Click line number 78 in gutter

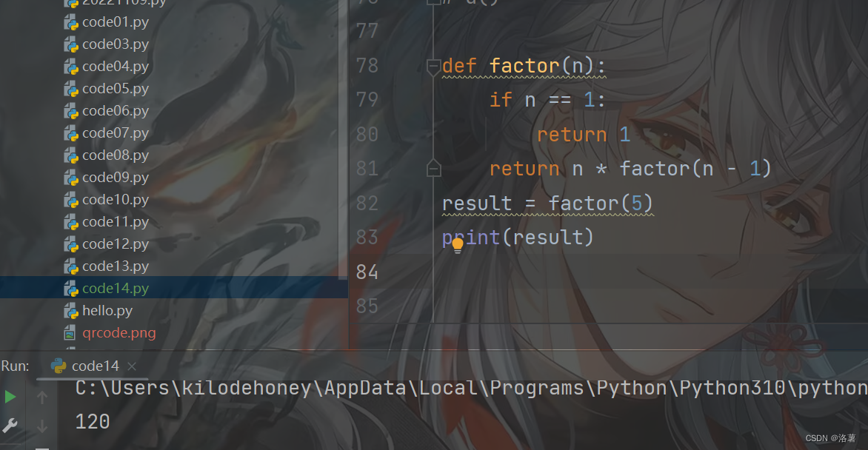click(x=367, y=66)
